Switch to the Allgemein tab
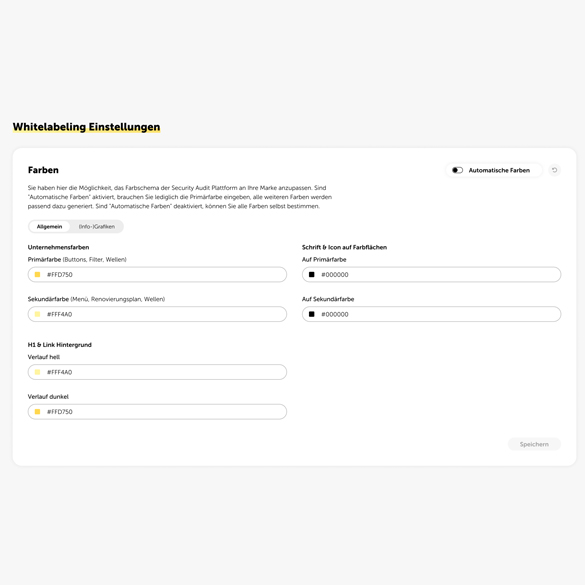The width and height of the screenshot is (585, 585). click(x=49, y=226)
